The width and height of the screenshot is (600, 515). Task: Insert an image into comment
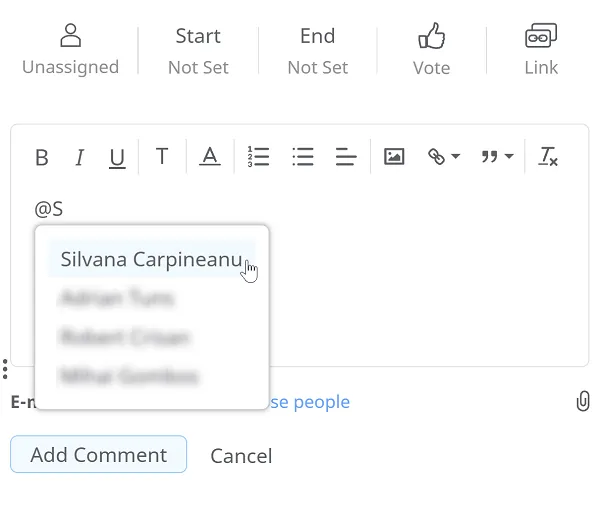click(394, 157)
